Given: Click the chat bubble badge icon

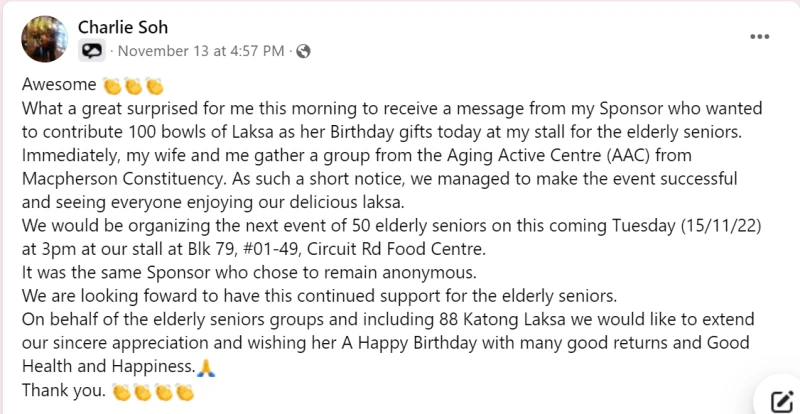Looking at the screenshot, I should coord(92,50).
